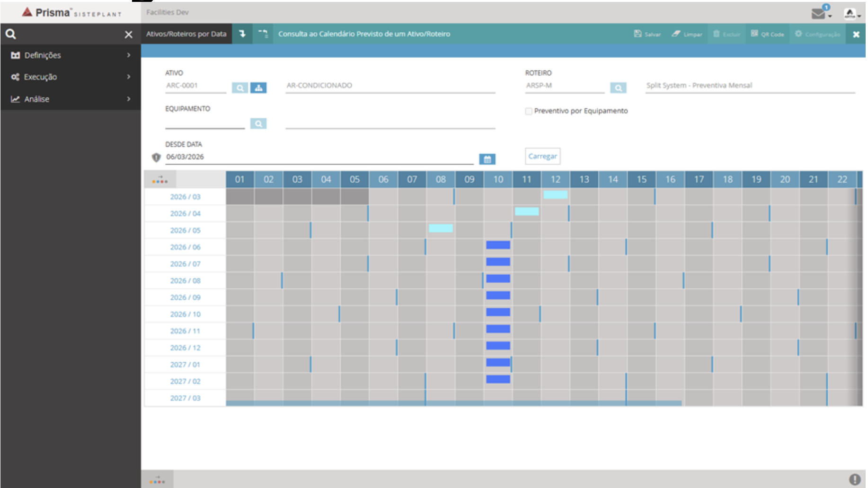Viewport: 868px width, 488px height.
Task: Open the user account dropdown
Action: (x=851, y=14)
